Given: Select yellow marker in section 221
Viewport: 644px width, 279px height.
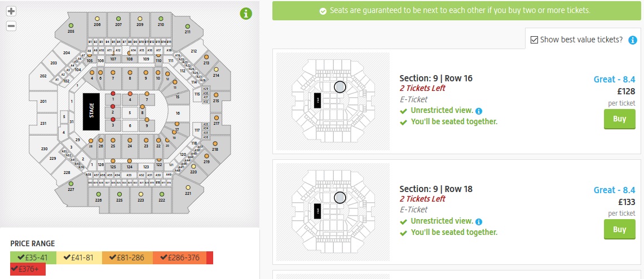Looking at the screenshot, I should [188, 188].
